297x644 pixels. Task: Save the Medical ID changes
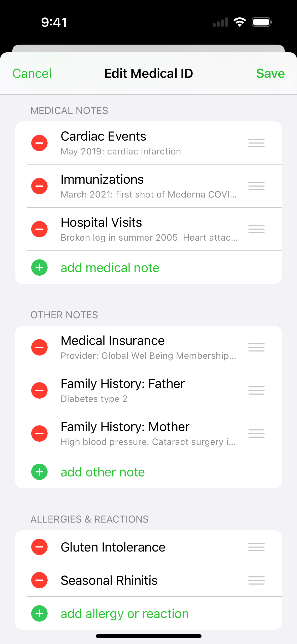270,74
